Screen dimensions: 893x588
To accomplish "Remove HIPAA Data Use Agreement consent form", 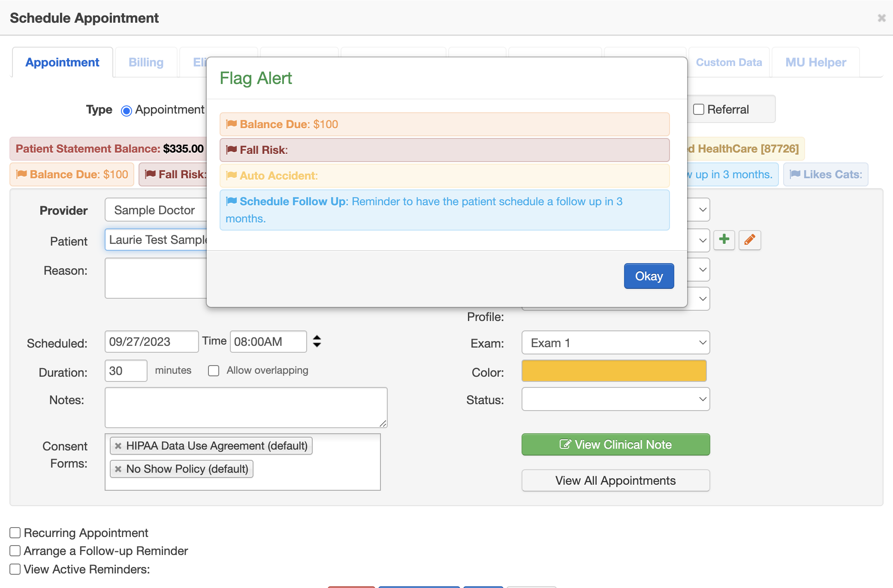I will [118, 446].
